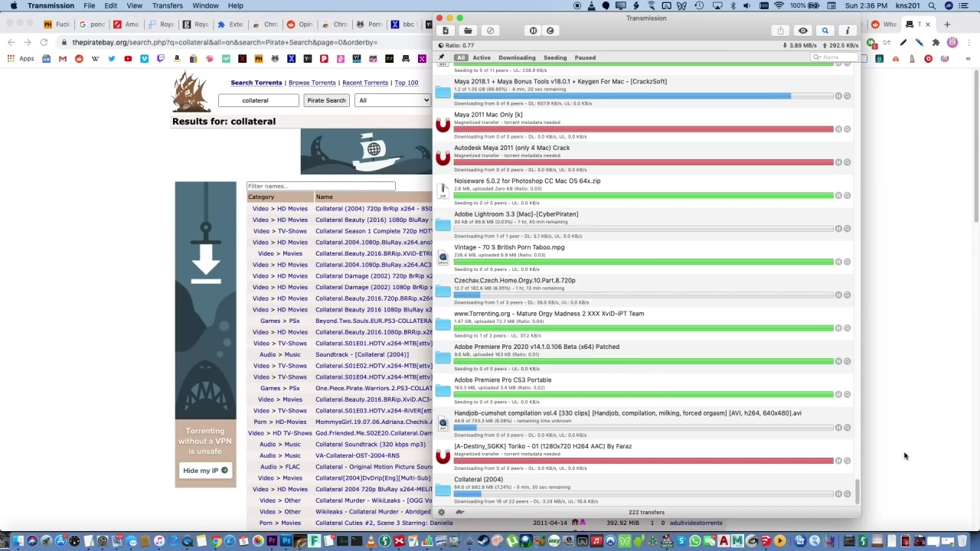The image size is (980, 551).
Task: Click the Transmission transfer list scrollbar
Action: click(857, 491)
